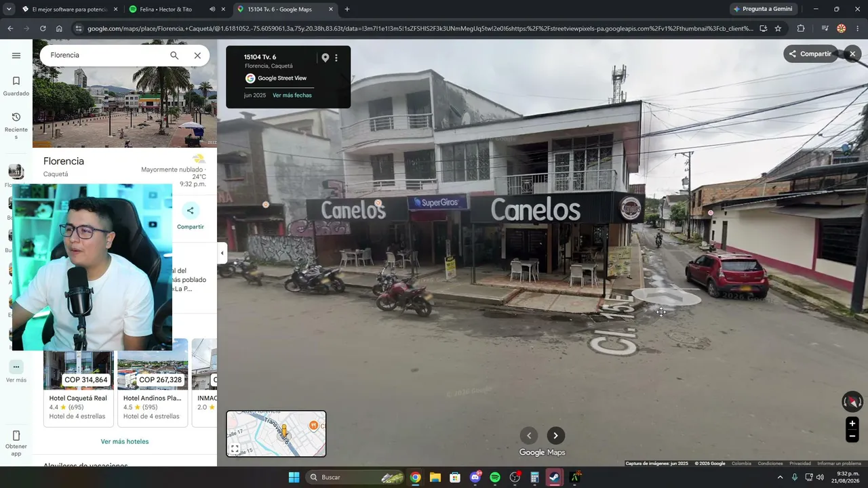Viewport: 868px width, 488px height.
Task: Click the Windows Start button
Action: [x=294, y=477]
